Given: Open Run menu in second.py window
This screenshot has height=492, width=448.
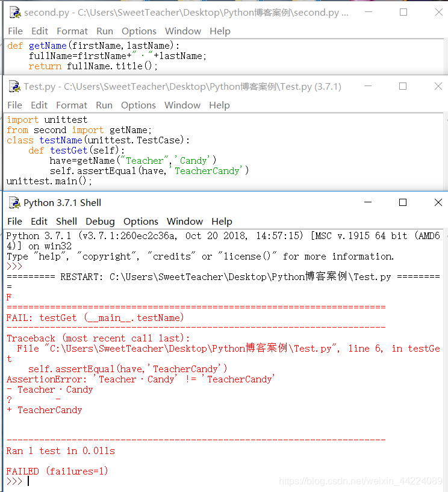Looking at the screenshot, I should click(x=104, y=31).
